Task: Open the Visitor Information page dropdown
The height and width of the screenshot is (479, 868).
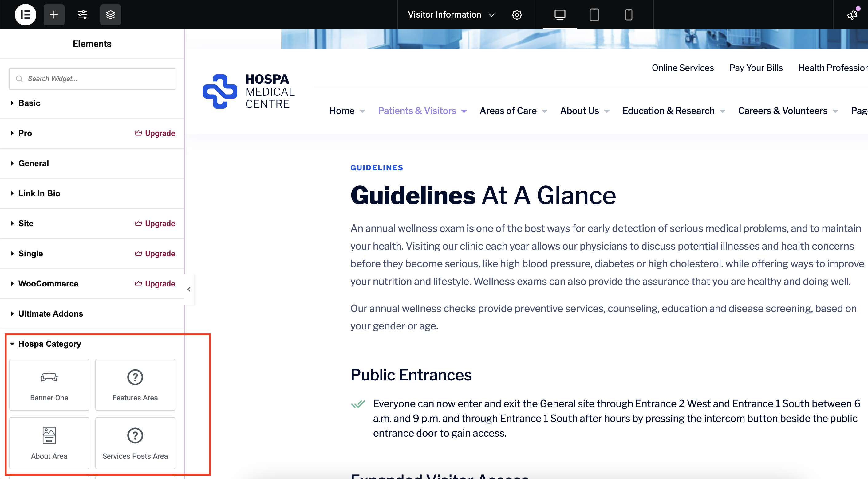Action: click(451, 14)
